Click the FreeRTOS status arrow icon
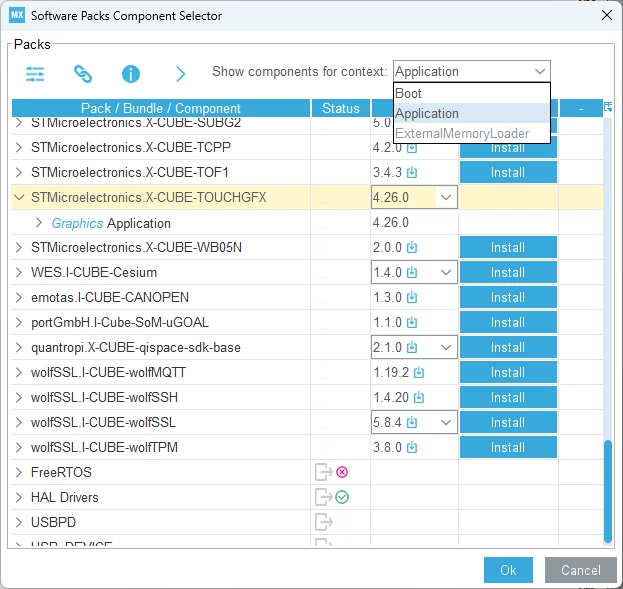This screenshot has width=623, height=589. [323, 472]
